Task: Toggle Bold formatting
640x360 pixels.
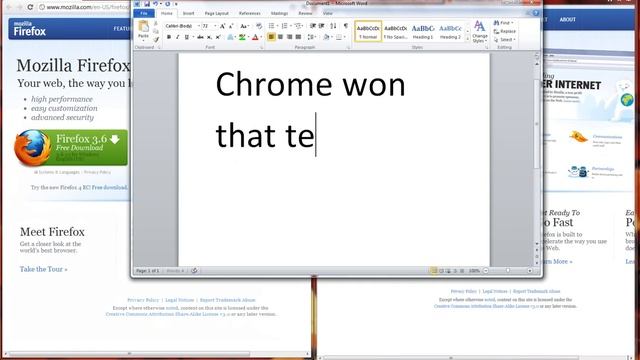Action: point(169,37)
